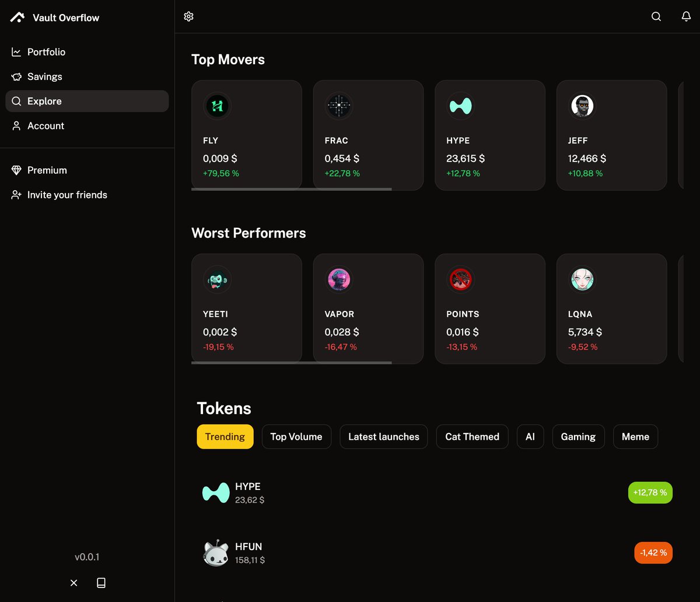Image resolution: width=700 pixels, height=602 pixels.
Task: Open Premium page
Action: [87, 170]
